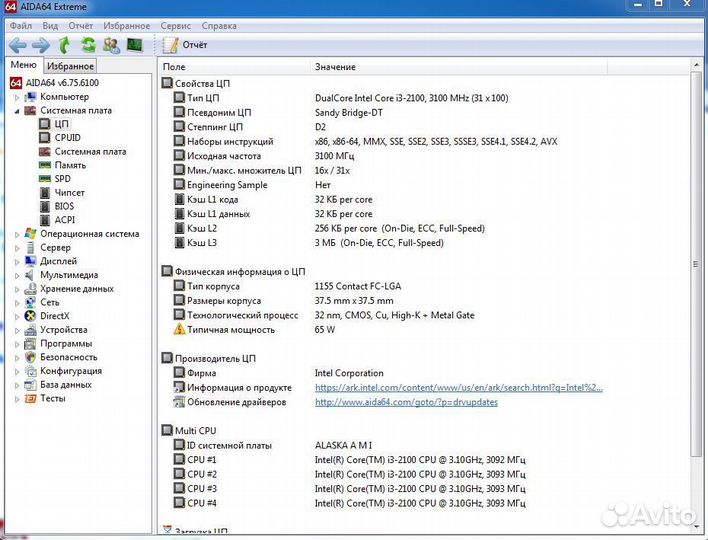Open the Сервис menu

pyautogui.click(x=176, y=26)
